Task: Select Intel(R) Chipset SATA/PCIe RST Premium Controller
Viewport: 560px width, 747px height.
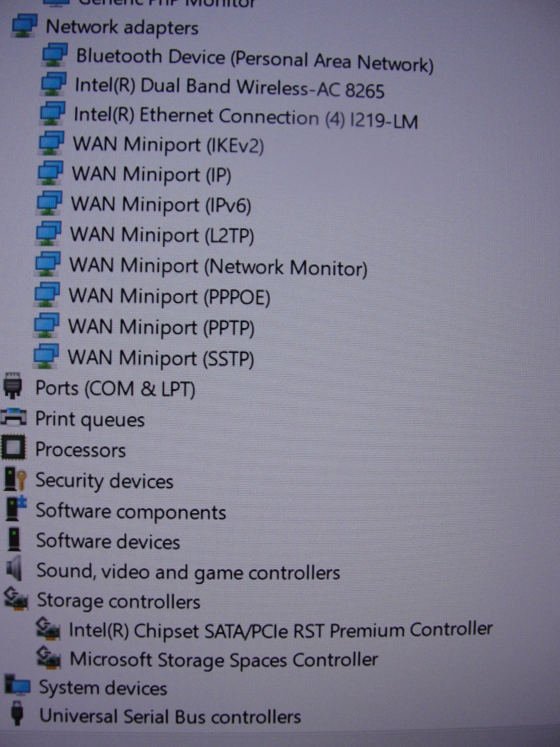Action: click(281, 630)
